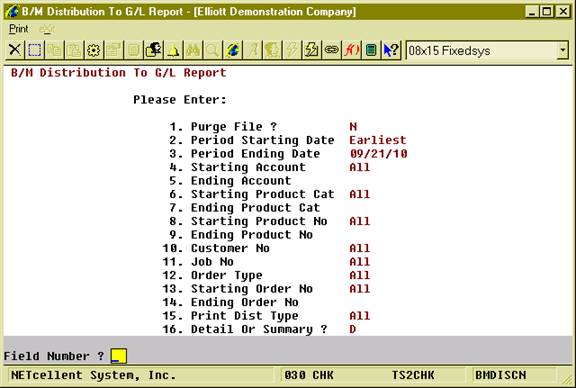Viewport: 576px width, 388px height.
Task: Select the dotted rectangle selection tool
Action: 35,50
